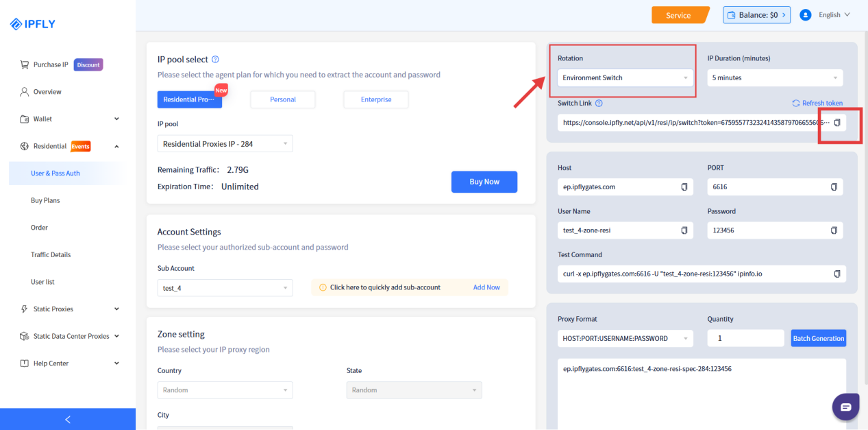Click the sub-account info icon
The width and height of the screenshot is (868, 430).
323,287
